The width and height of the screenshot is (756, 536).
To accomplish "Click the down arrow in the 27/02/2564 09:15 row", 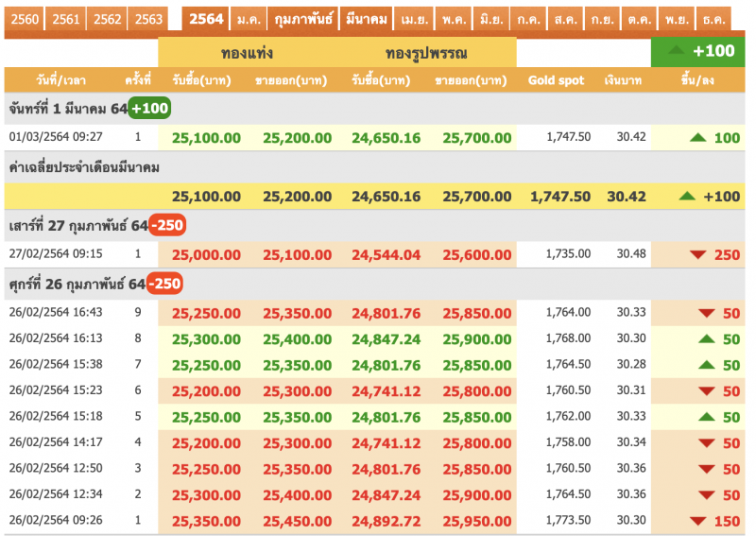I will [697, 254].
